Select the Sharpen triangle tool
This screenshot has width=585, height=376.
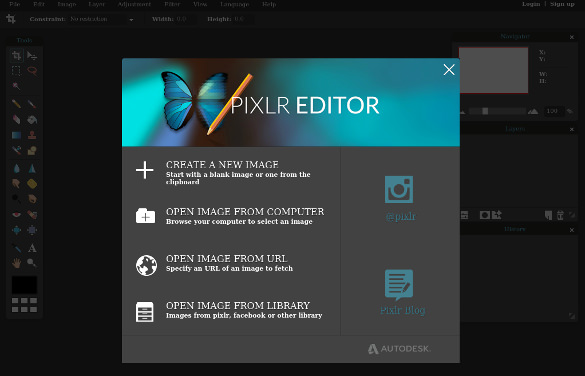click(x=32, y=168)
